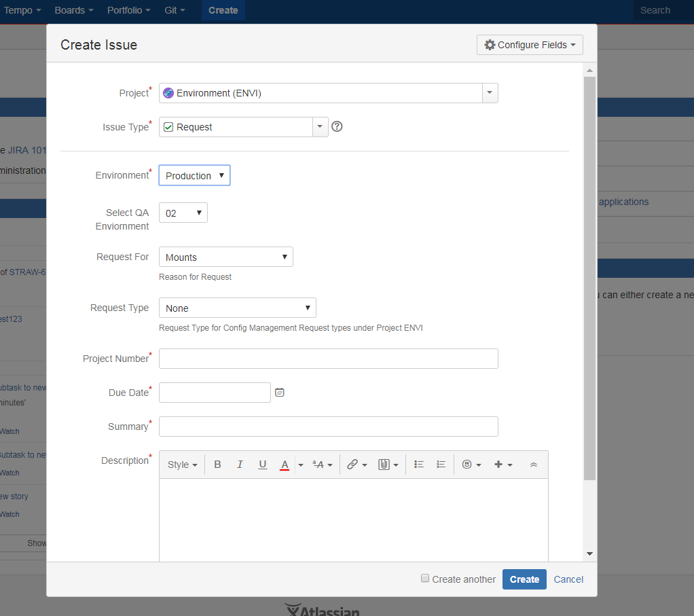
Task: Click the Bold formatting icon
Action: (x=217, y=465)
